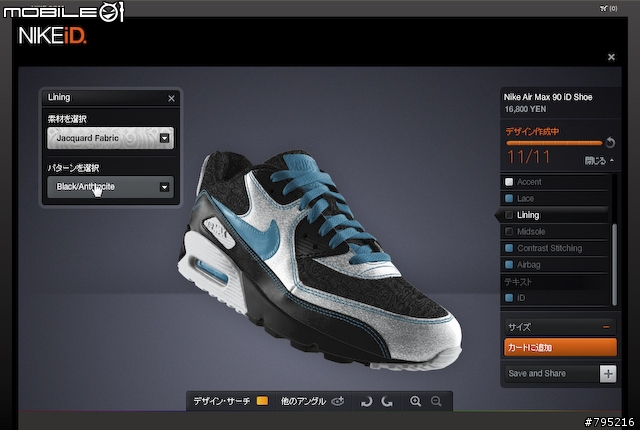Click the options list scrollbar
640x430 pixels.
pyautogui.click(x=614, y=264)
